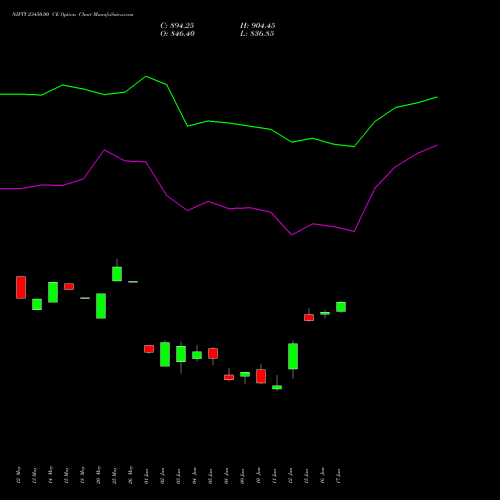Click the 17 Jun date label
The height and width of the screenshot is (500, 500).
pos(338,476)
